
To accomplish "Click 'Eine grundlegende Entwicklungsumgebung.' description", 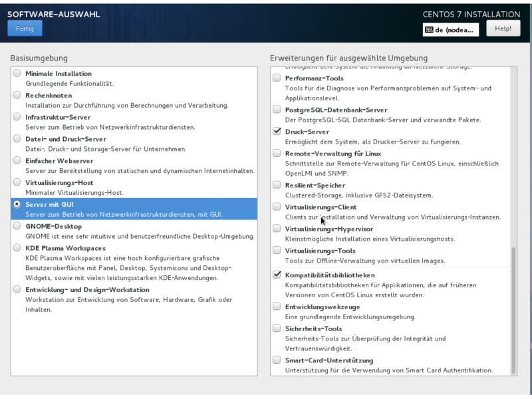I will tap(350, 317).
